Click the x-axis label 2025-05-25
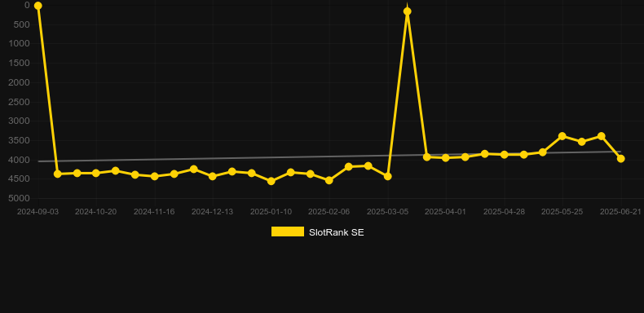 (562, 212)
